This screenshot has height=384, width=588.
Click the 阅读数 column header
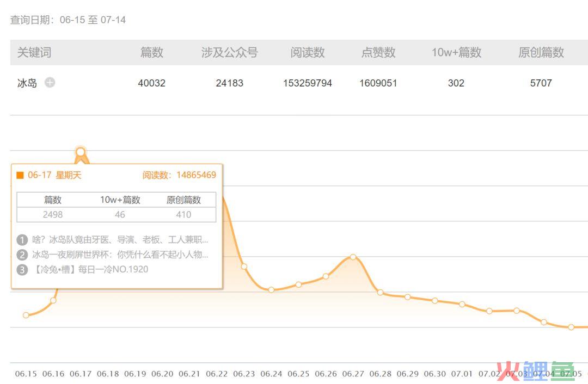(x=308, y=52)
